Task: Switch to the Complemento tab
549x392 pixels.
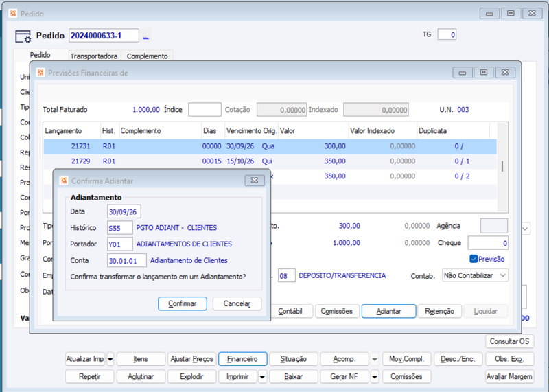Action: (147, 56)
